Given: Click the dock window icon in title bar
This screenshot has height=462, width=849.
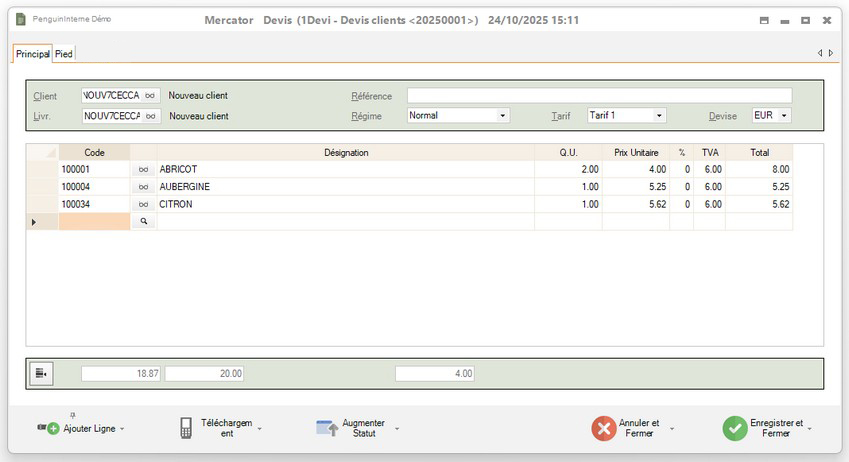Looking at the screenshot, I should tap(764, 21).
